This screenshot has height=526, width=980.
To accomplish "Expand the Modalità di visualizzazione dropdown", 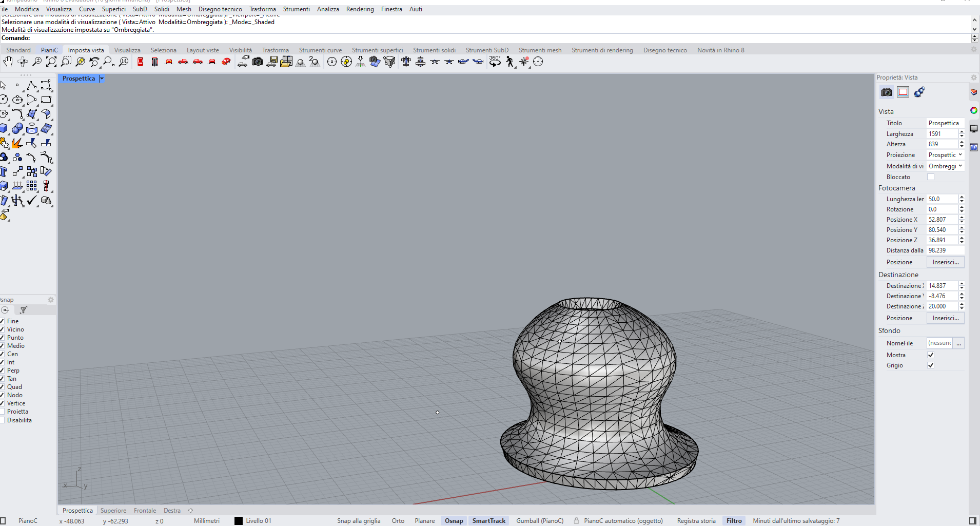I will (945, 166).
